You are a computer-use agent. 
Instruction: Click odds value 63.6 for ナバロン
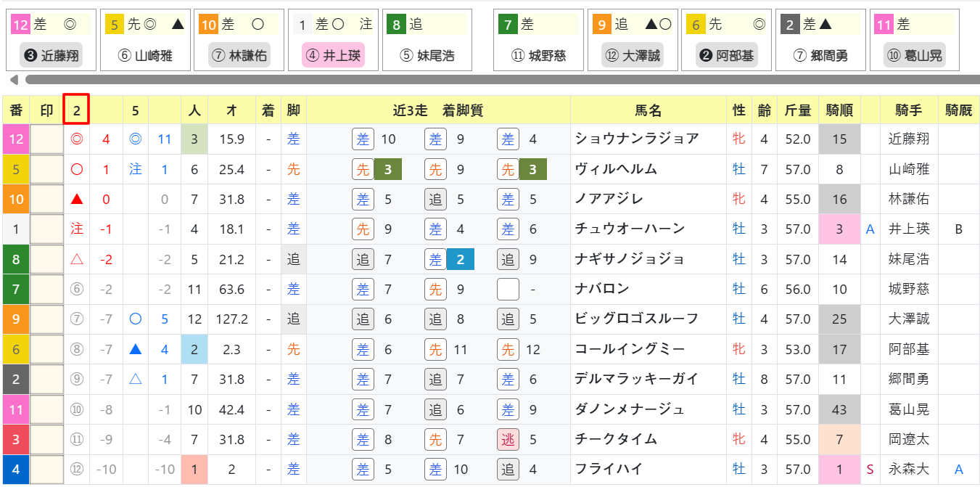pyautogui.click(x=232, y=289)
